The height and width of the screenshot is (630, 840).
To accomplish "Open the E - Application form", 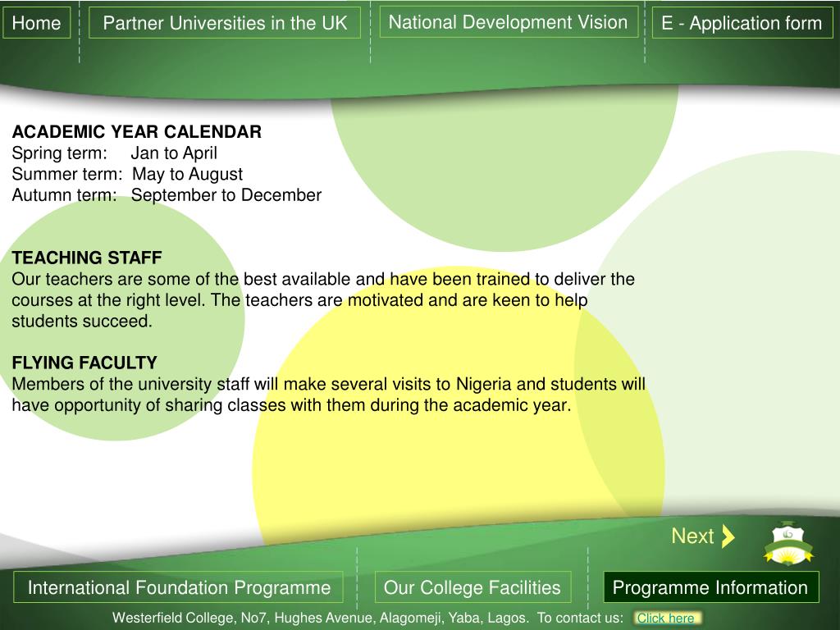I will click(x=742, y=23).
